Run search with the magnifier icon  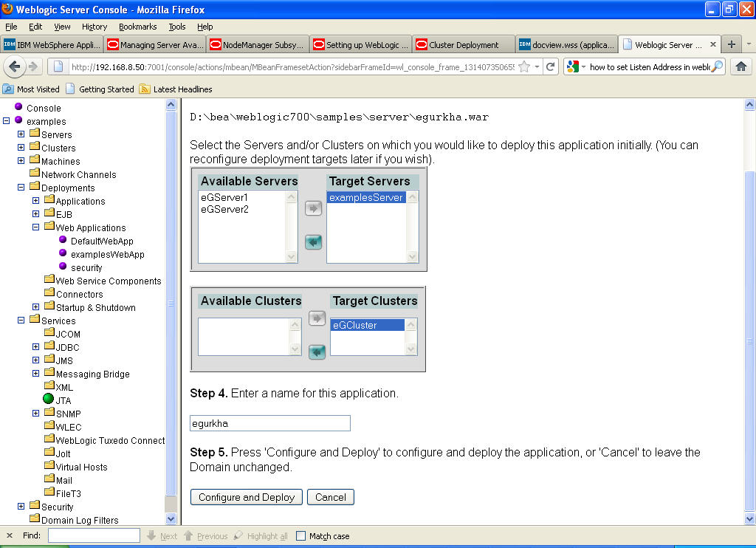[717, 66]
